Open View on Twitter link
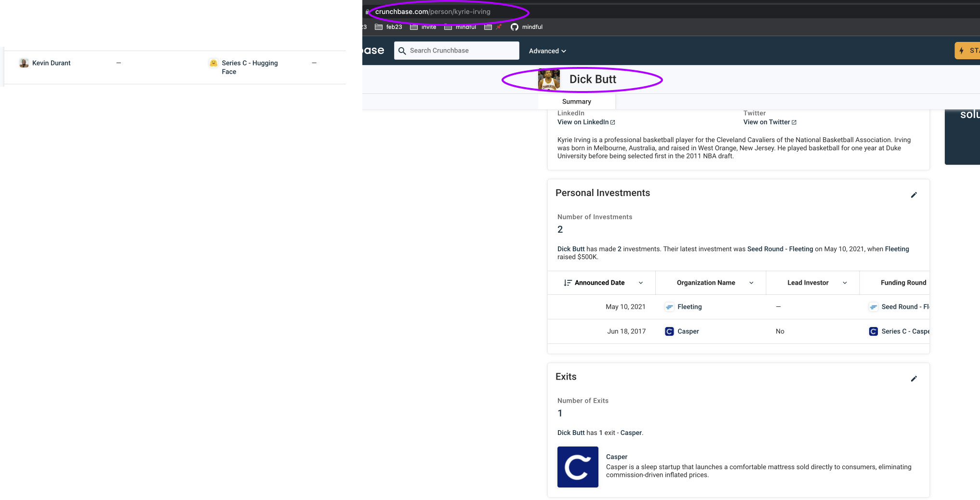This screenshot has width=980, height=500. [x=767, y=122]
